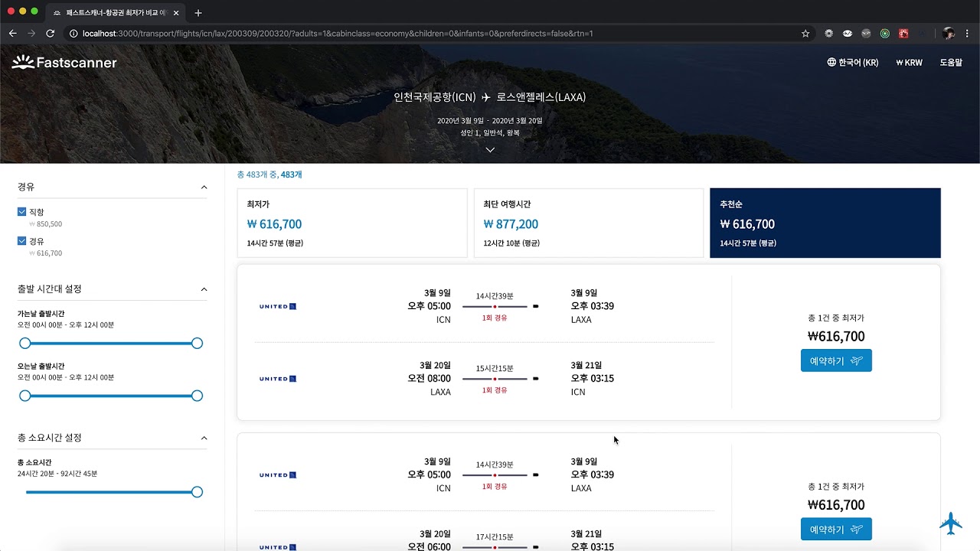Collapse the 경유 filter section

[204, 187]
